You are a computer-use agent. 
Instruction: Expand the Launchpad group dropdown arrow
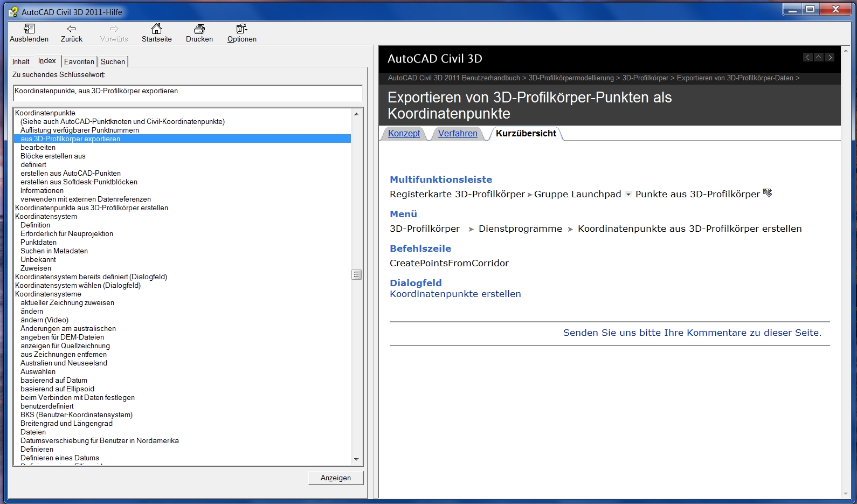(x=628, y=194)
